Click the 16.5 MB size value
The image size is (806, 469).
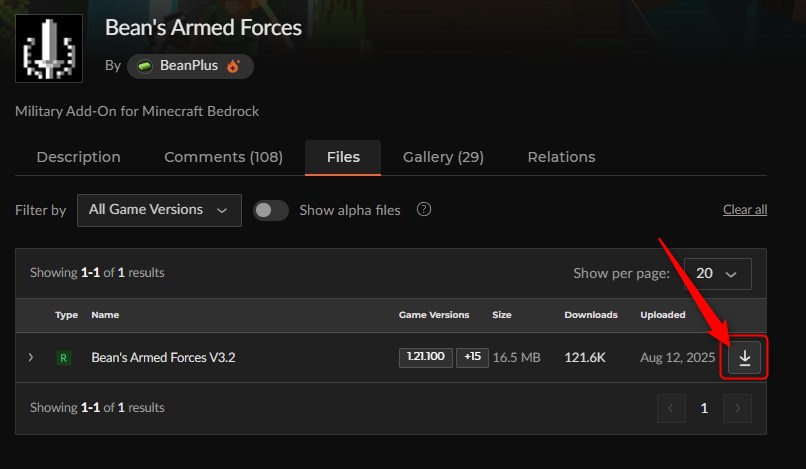[x=517, y=357]
